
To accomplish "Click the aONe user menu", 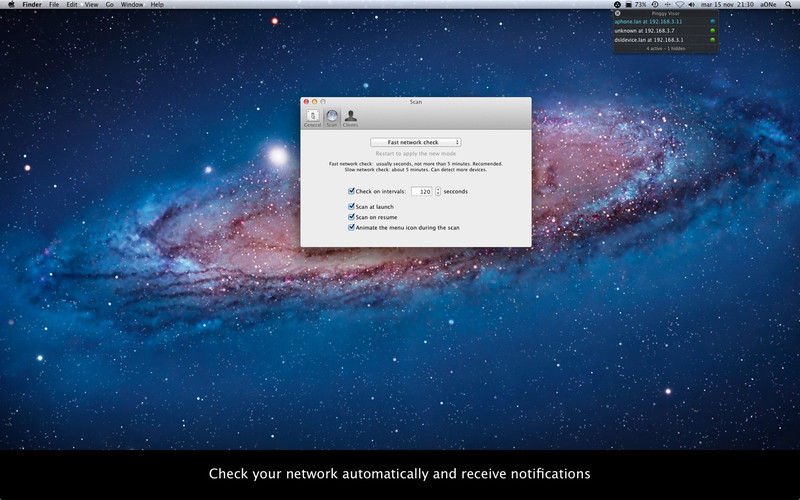I will coord(768,5).
